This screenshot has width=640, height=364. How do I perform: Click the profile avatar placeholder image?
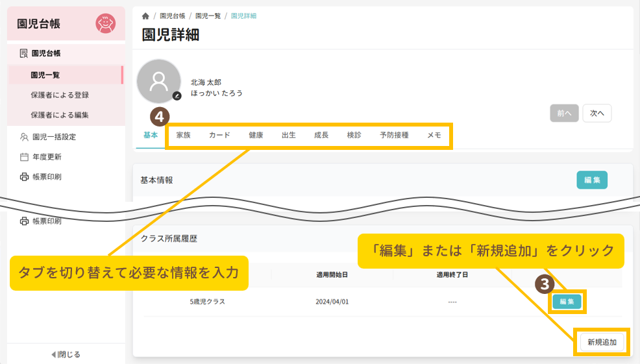tap(158, 81)
